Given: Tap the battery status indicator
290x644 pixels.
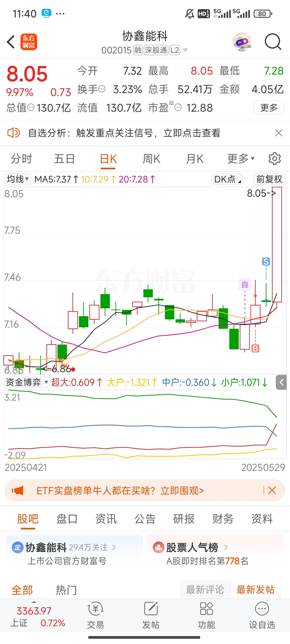Looking at the screenshot, I should [263, 14].
